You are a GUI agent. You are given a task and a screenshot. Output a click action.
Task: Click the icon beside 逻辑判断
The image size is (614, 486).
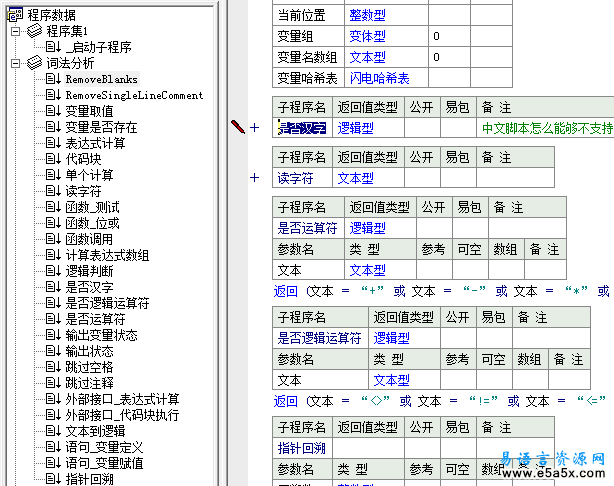pyautogui.click(x=53, y=271)
